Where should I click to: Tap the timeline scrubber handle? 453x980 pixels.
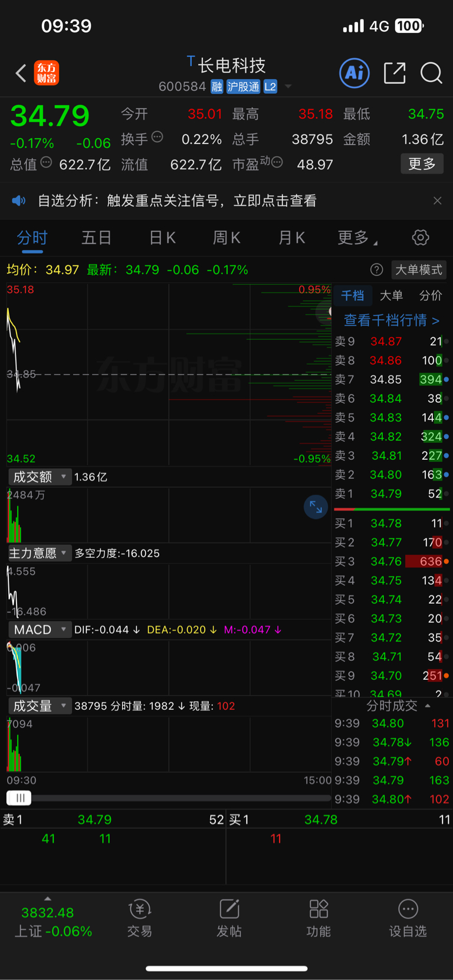(x=19, y=798)
